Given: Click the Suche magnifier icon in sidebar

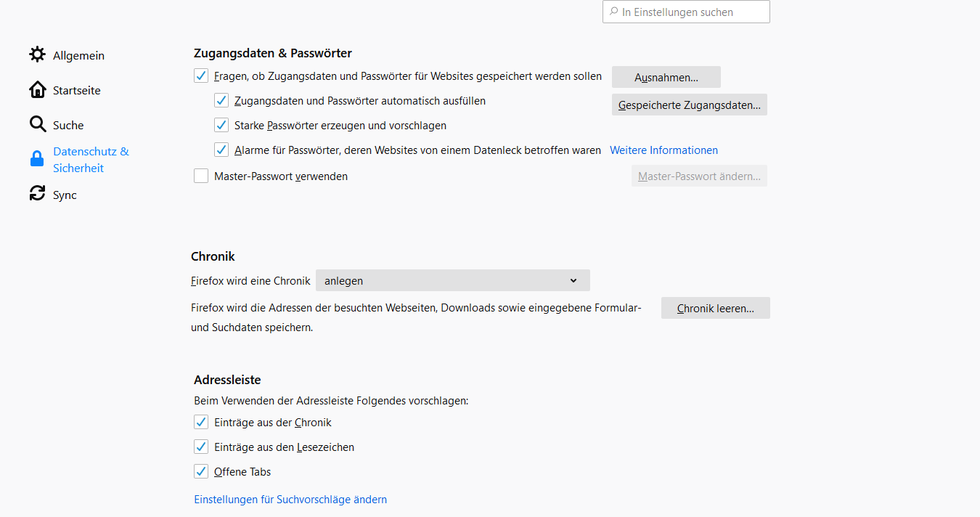Looking at the screenshot, I should (x=37, y=125).
